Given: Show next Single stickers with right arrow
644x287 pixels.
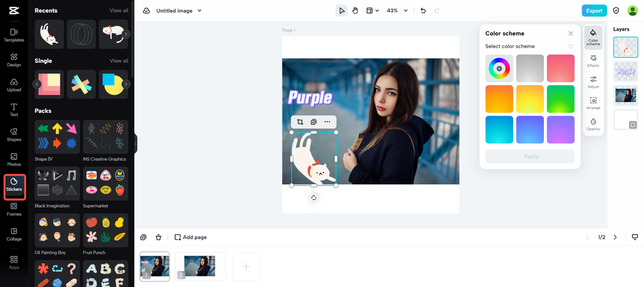Looking at the screenshot, I should coord(126,84).
